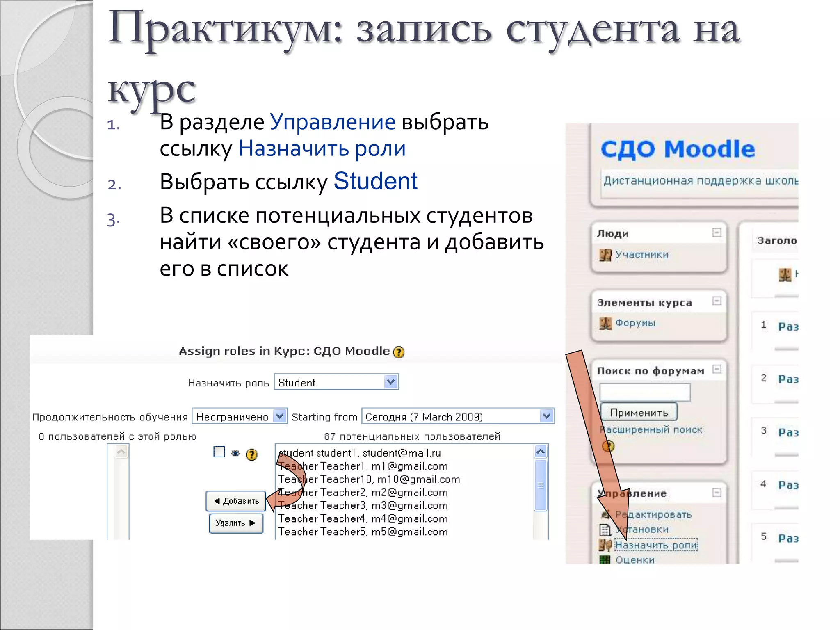The image size is (840, 630).
Task: Click the help icon next to Assign roles heading
Action: pyautogui.click(x=398, y=352)
